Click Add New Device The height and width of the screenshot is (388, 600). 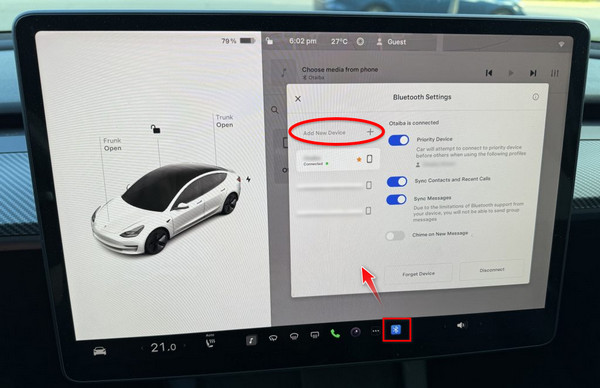(338, 132)
